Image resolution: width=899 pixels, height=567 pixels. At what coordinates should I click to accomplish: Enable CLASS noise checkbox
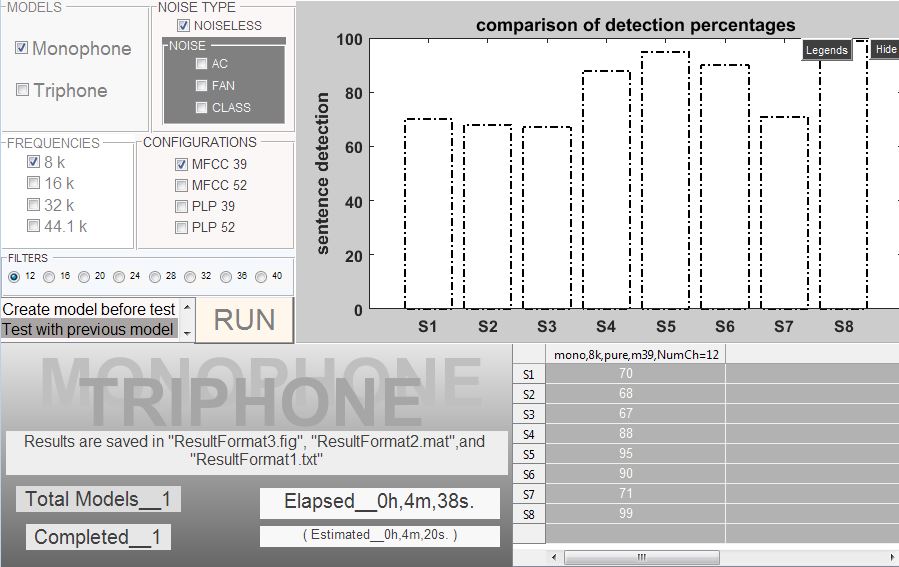[202, 107]
